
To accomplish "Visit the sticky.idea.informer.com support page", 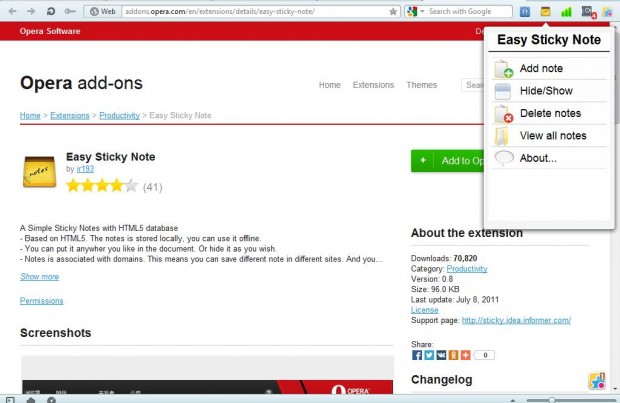I will tap(516, 320).
